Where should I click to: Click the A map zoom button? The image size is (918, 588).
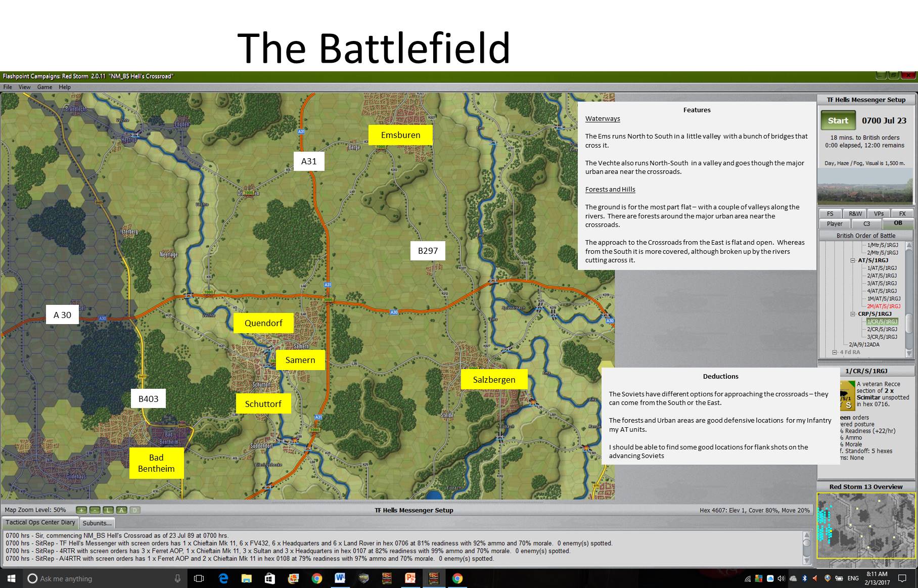[121, 510]
